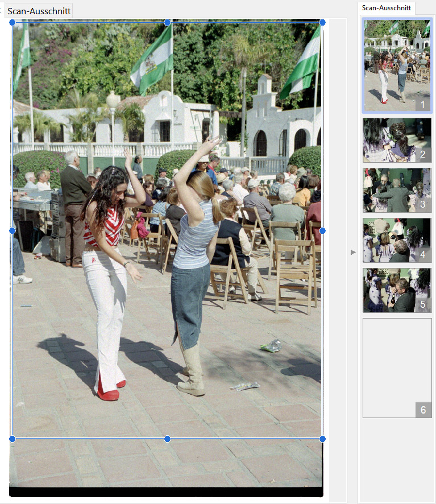The image size is (436, 504).
Task: Select scan thumbnail number 3
Action: (x=397, y=190)
